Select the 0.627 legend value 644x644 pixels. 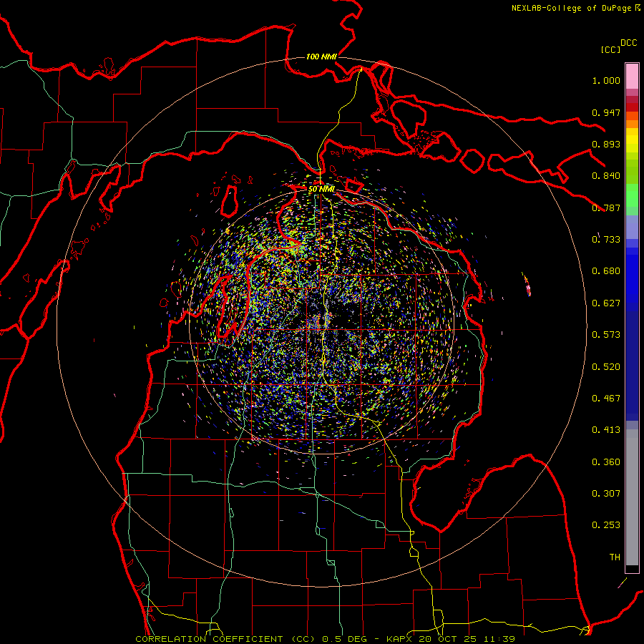(606, 303)
